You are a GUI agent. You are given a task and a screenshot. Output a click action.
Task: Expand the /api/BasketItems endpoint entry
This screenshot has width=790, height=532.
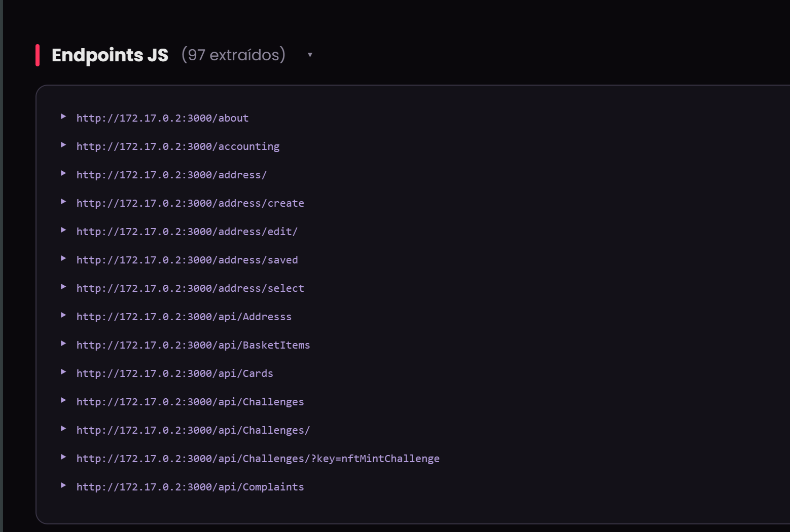64,344
